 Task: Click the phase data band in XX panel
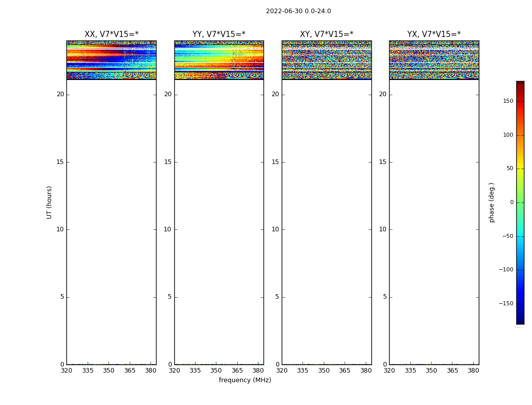[111, 60]
